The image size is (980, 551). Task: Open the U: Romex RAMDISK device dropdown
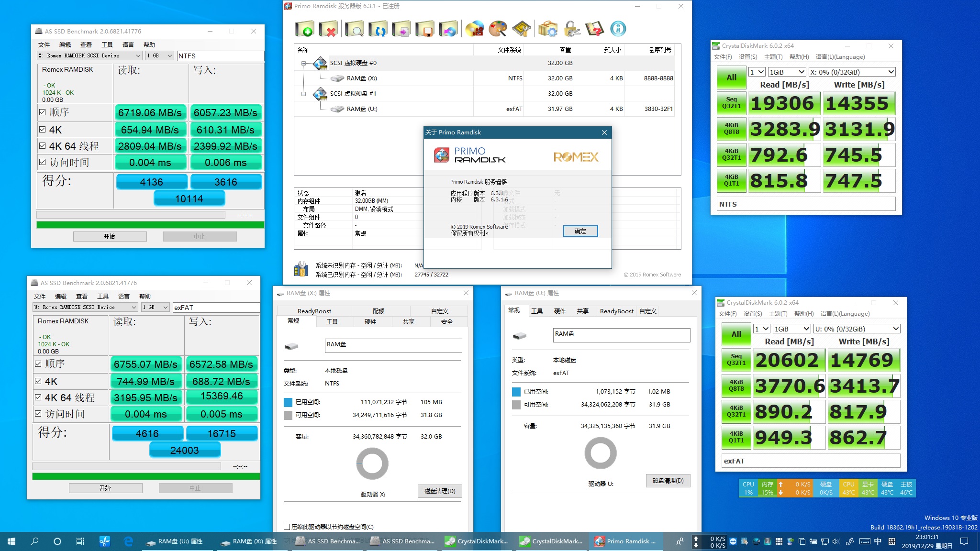point(85,308)
